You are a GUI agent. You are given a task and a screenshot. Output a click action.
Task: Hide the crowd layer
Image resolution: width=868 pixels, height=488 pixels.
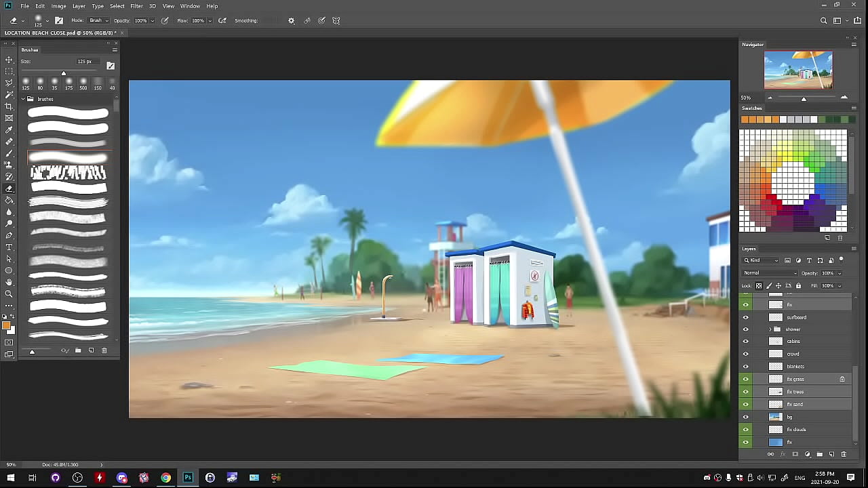746,354
